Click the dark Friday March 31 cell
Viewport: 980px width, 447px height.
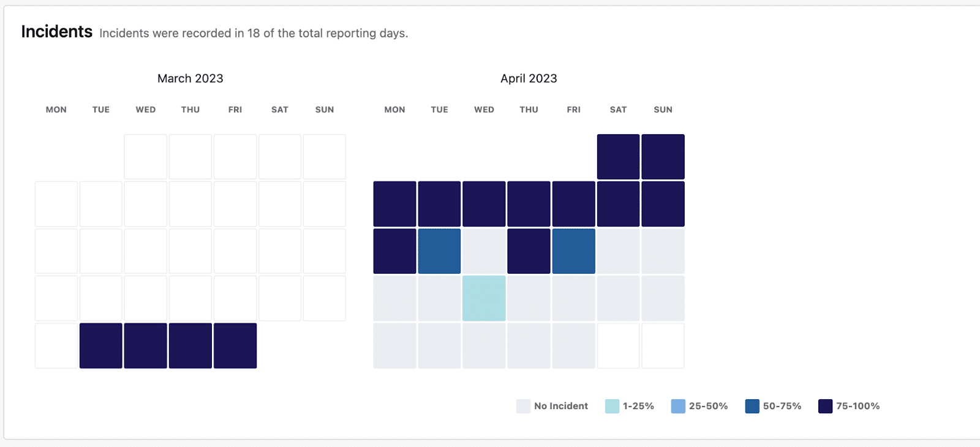click(x=235, y=345)
